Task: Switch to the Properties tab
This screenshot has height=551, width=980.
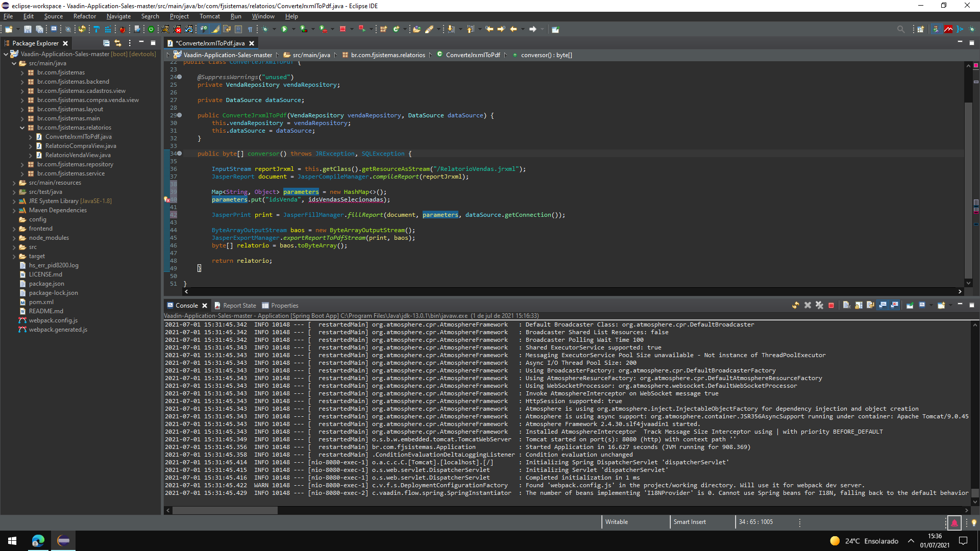Action: pyautogui.click(x=280, y=306)
